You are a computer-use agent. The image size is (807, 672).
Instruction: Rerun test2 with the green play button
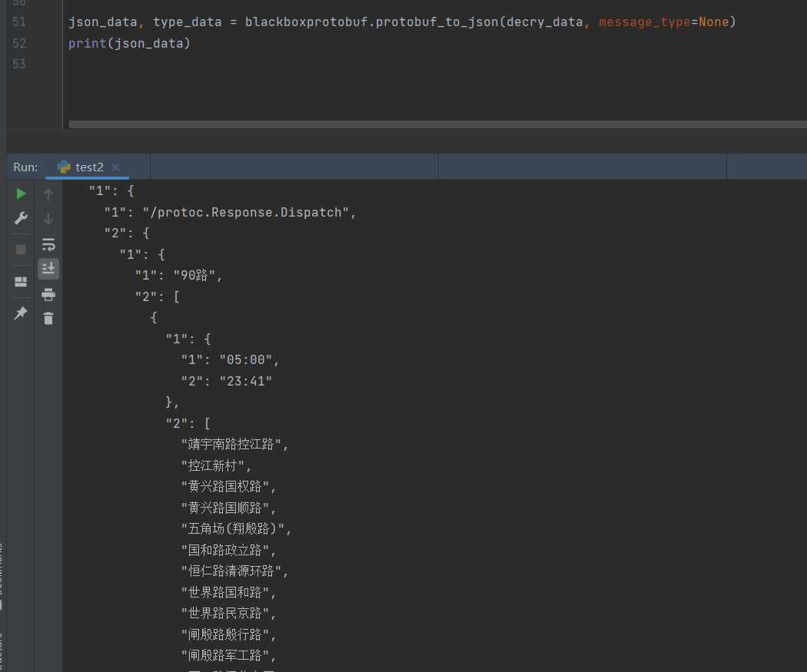pyautogui.click(x=21, y=194)
